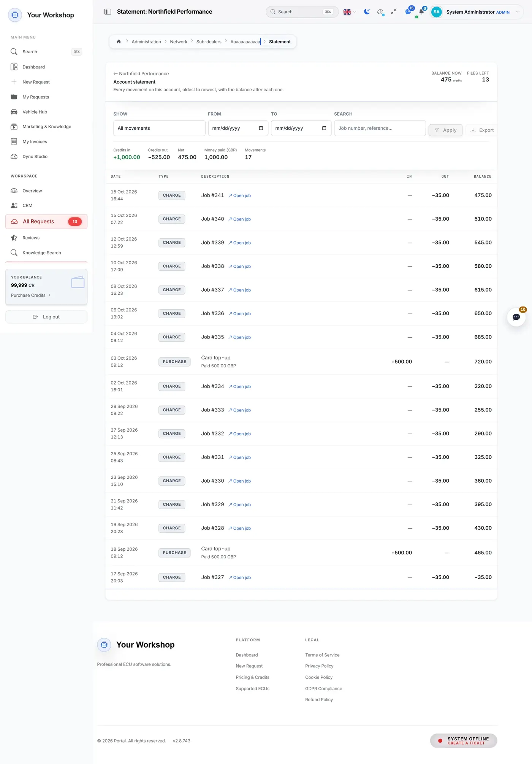This screenshot has width=532, height=764.
Task: Go back to Northfield Performance
Action: click(x=141, y=74)
